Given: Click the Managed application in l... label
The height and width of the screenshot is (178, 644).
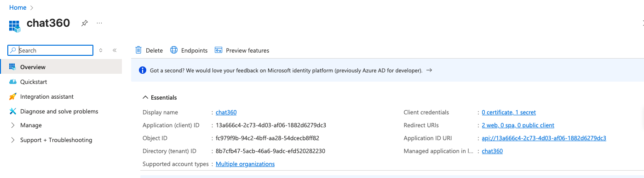Looking at the screenshot, I should (438, 151).
